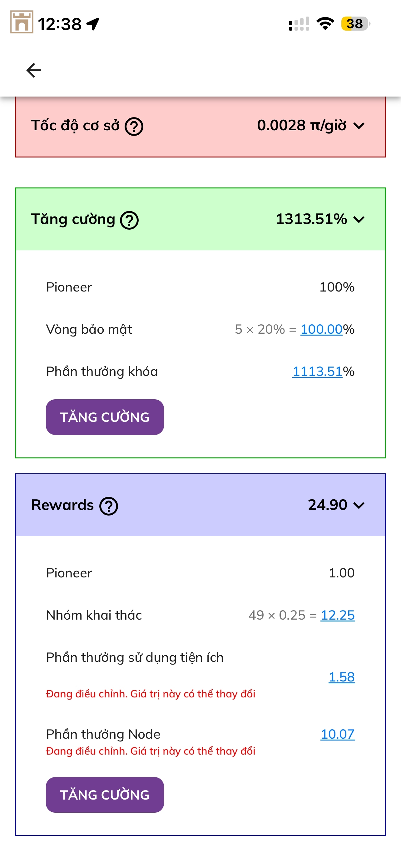Screen dimensions: 401x868
Task: Open help icon next to Tăng cường
Action: point(129,220)
